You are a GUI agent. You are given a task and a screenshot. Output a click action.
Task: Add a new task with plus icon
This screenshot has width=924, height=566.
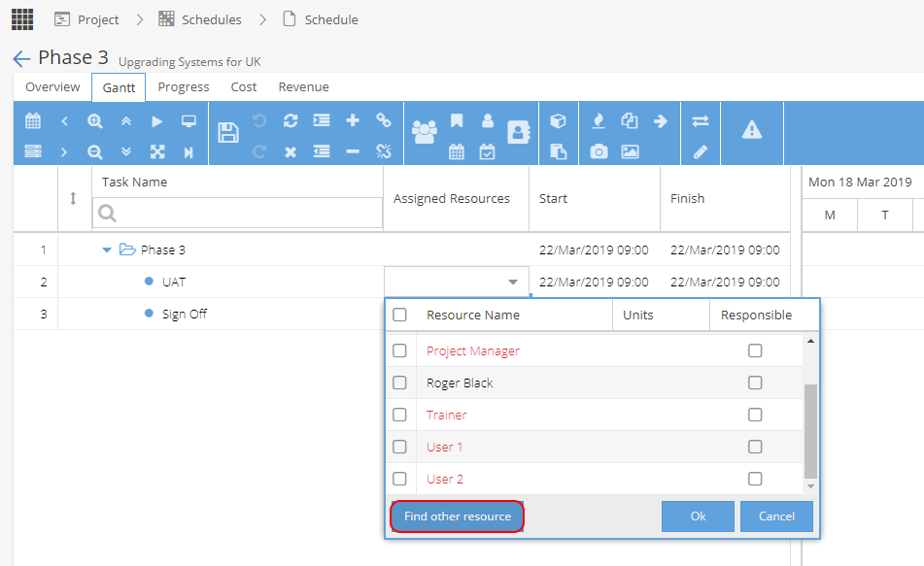click(x=353, y=120)
